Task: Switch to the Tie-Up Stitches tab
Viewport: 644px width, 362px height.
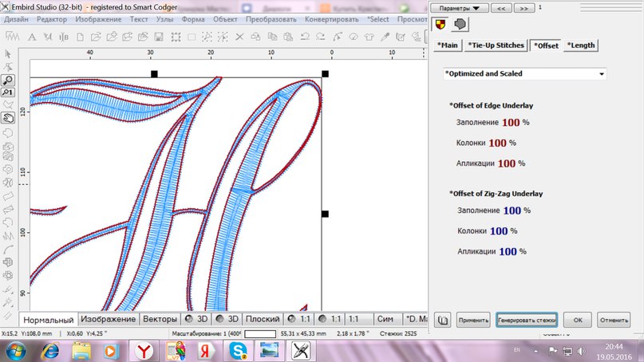Action: point(496,45)
